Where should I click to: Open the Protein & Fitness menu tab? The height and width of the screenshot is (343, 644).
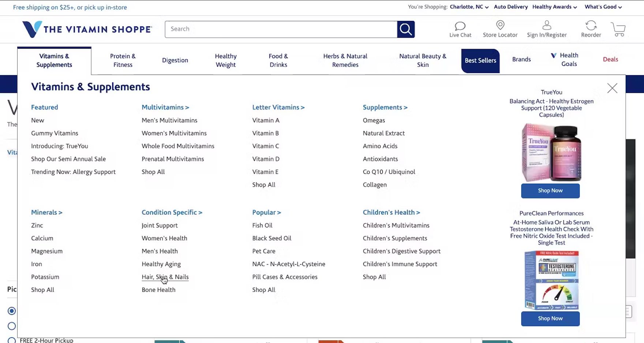point(123,60)
